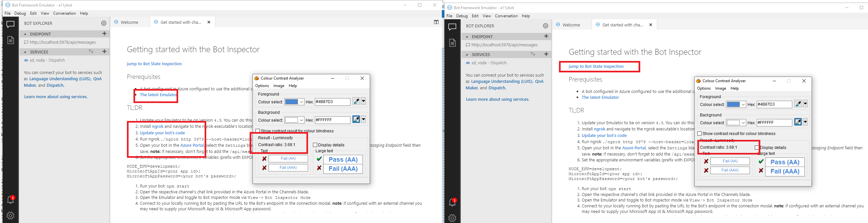Screen dimensions: 868x223
Task: Open Debug menu in left Emulator window
Action: pyautogui.click(x=20, y=13)
